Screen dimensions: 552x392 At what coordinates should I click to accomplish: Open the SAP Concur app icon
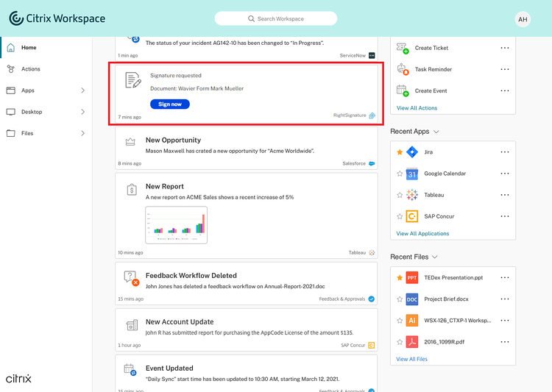pyautogui.click(x=412, y=216)
